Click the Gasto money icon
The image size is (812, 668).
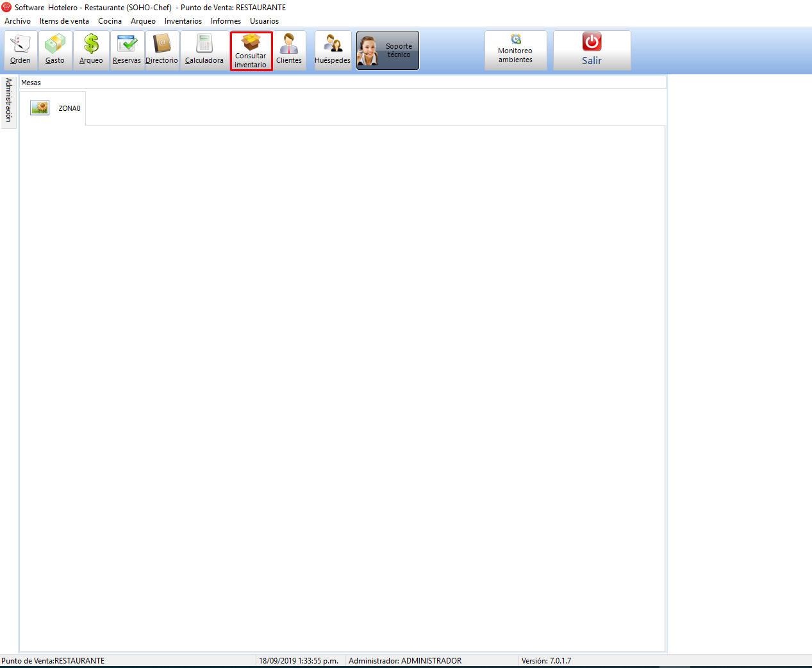click(x=55, y=50)
